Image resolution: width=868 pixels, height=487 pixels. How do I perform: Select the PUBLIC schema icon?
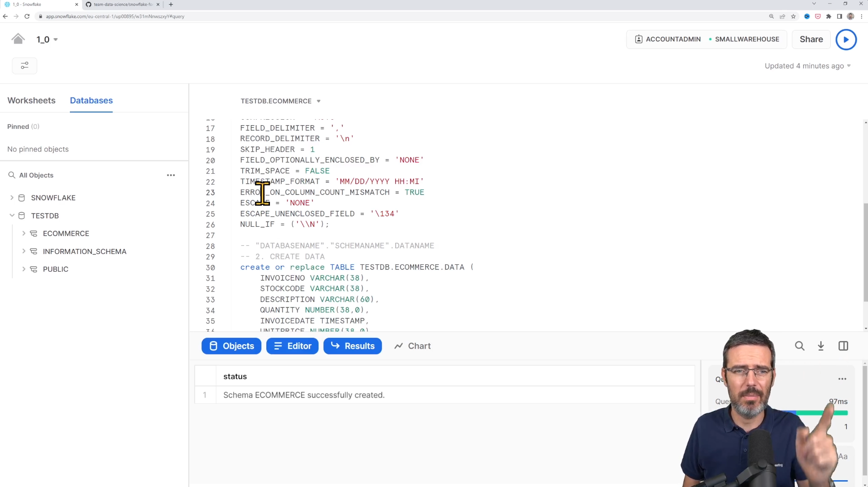34,269
